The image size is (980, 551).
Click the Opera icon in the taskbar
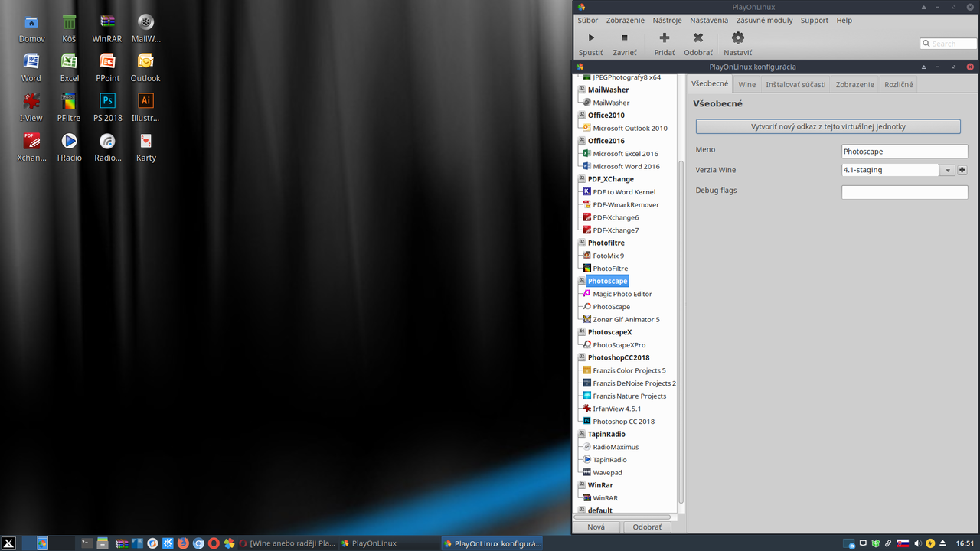click(x=214, y=543)
